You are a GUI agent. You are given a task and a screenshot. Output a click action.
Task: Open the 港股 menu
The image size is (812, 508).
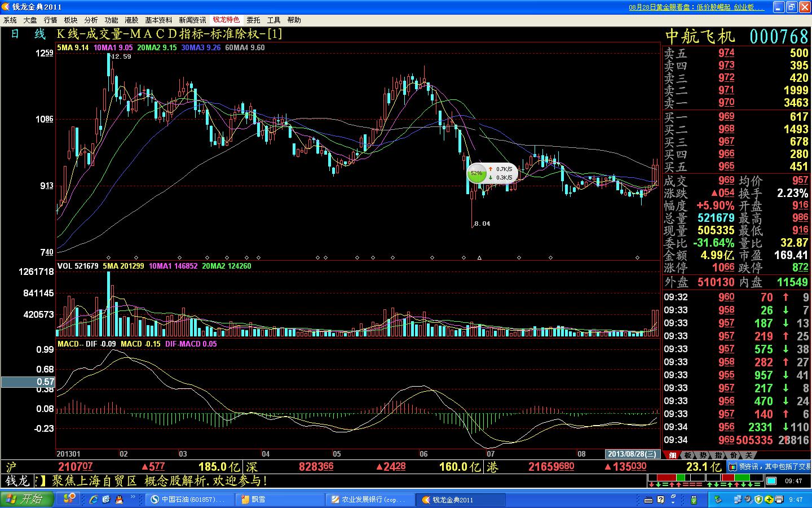pyautogui.click(x=131, y=20)
